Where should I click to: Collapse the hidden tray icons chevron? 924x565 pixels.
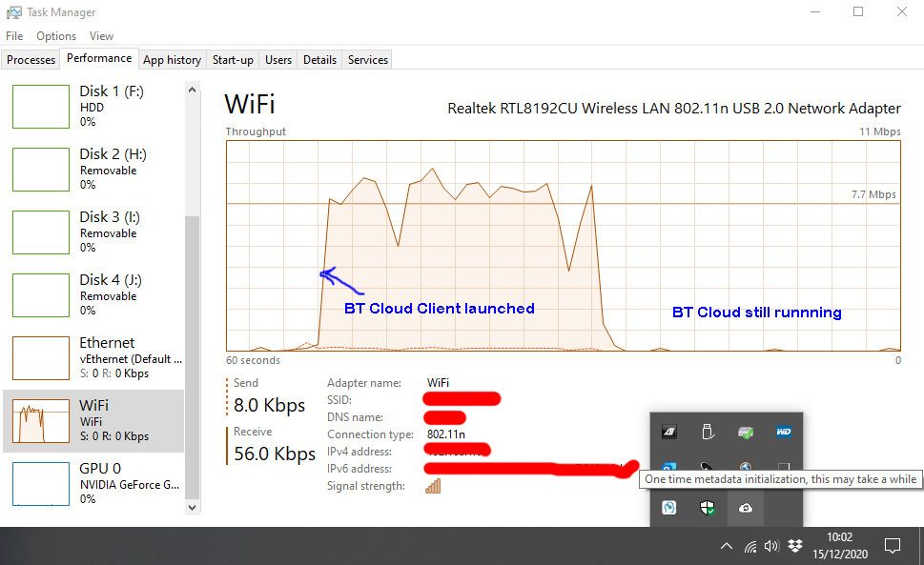point(727,546)
